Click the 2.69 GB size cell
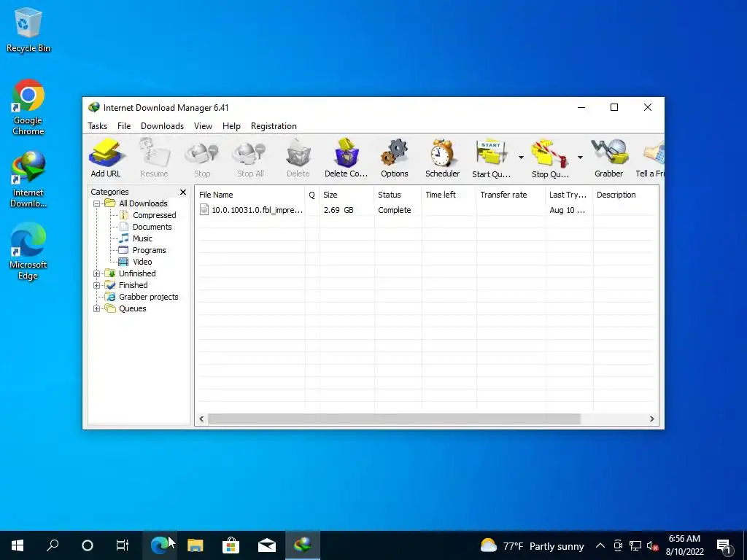The height and width of the screenshot is (560, 747). [338, 210]
